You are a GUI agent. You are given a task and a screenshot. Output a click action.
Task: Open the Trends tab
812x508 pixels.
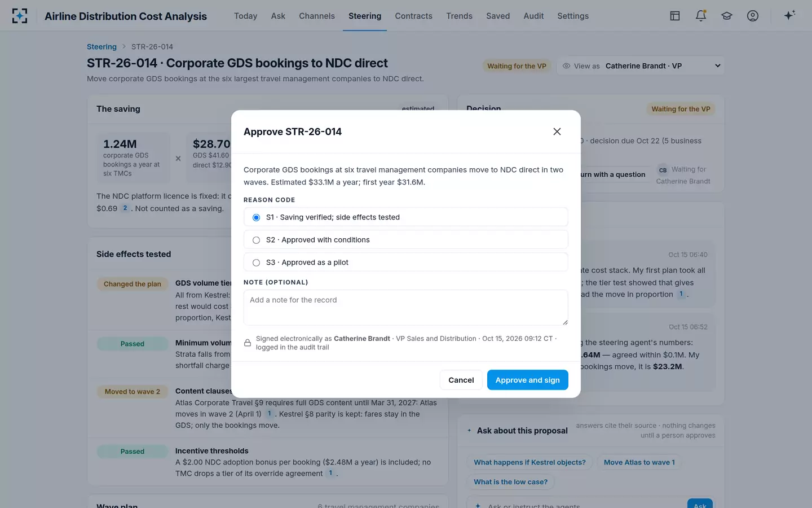pyautogui.click(x=460, y=16)
